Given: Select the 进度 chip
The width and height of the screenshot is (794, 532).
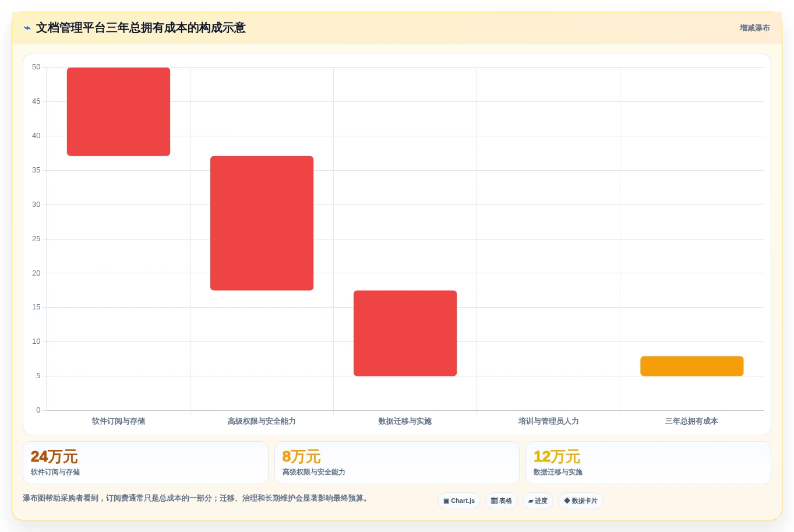Looking at the screenshot, I should tap(538, 501).
